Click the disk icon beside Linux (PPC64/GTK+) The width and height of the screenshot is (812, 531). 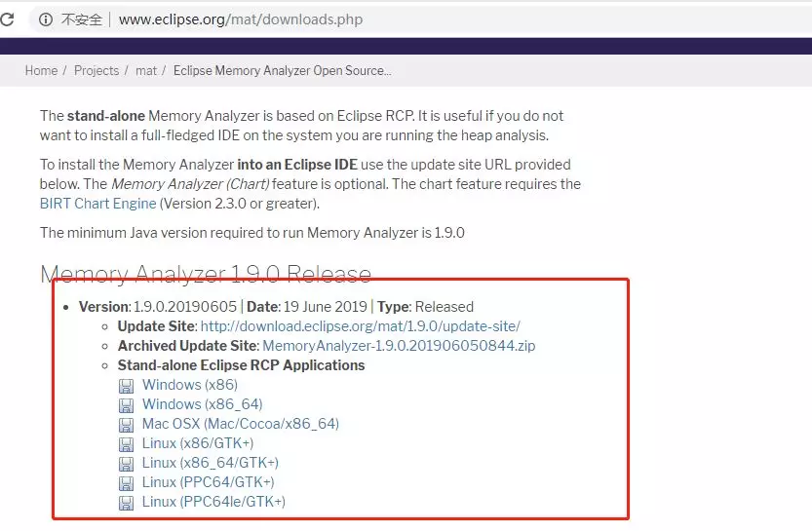click(126, 483)
